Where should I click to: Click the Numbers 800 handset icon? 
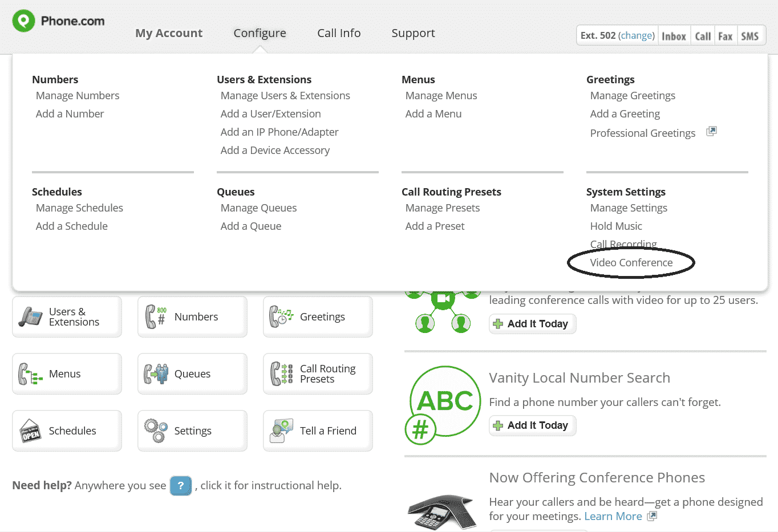(x=156, y=316)
